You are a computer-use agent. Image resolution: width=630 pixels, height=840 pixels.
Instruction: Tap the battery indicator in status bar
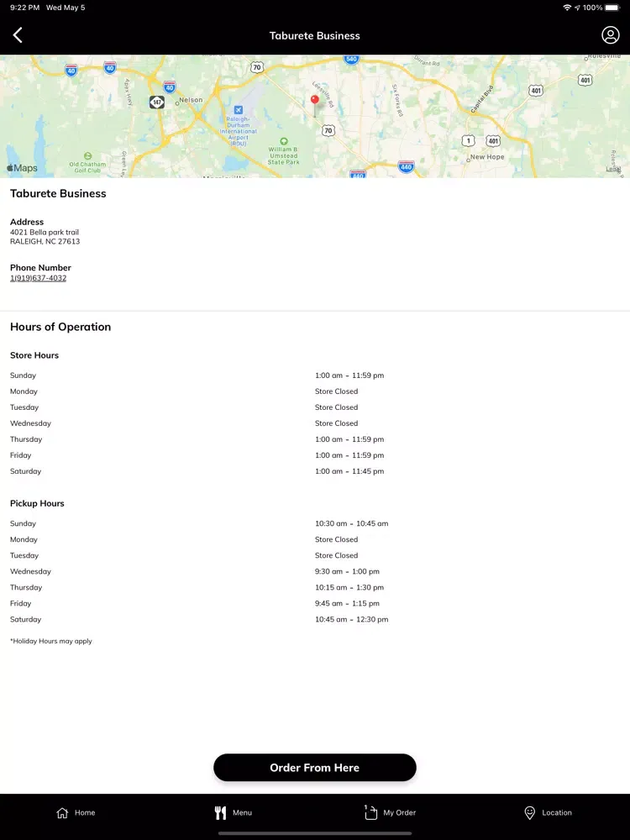[612, 8]
